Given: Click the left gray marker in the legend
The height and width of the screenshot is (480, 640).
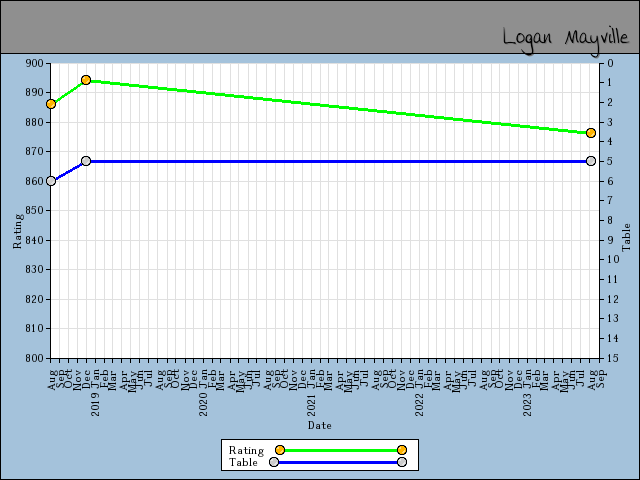Looking at the screenshot, I should click(x=274, y=462).
